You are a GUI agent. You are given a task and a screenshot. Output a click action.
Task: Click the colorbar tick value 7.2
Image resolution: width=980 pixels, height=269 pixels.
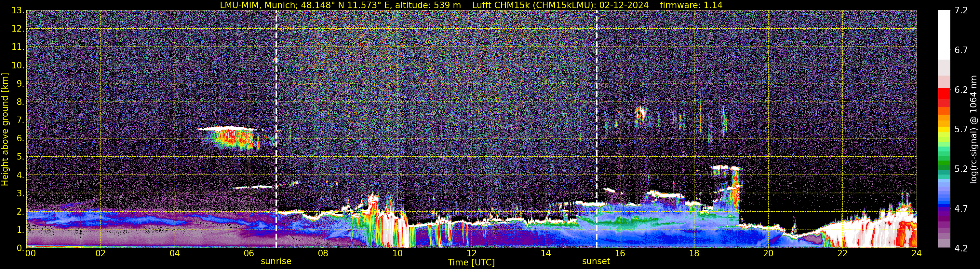(960, 11)
